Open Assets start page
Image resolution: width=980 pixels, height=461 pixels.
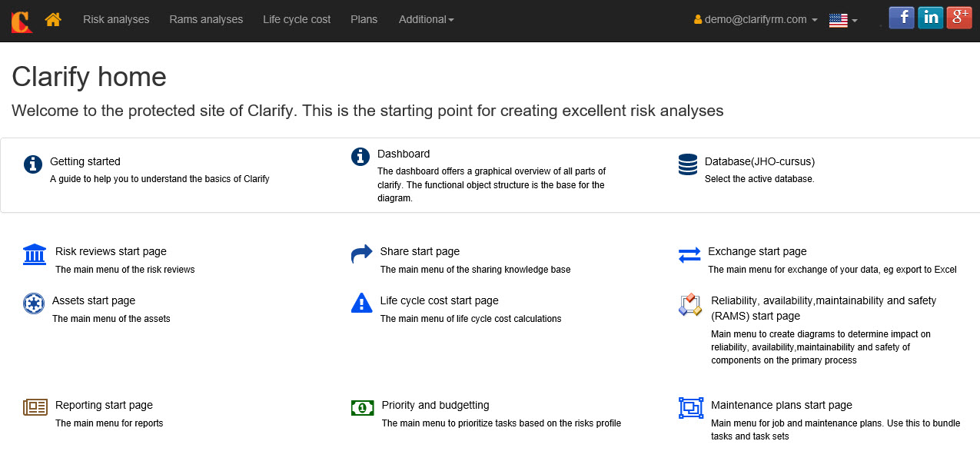[94, 300]
